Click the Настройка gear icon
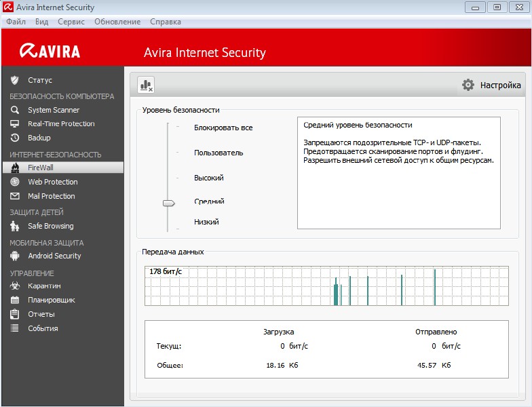 [x=468, y=85]
